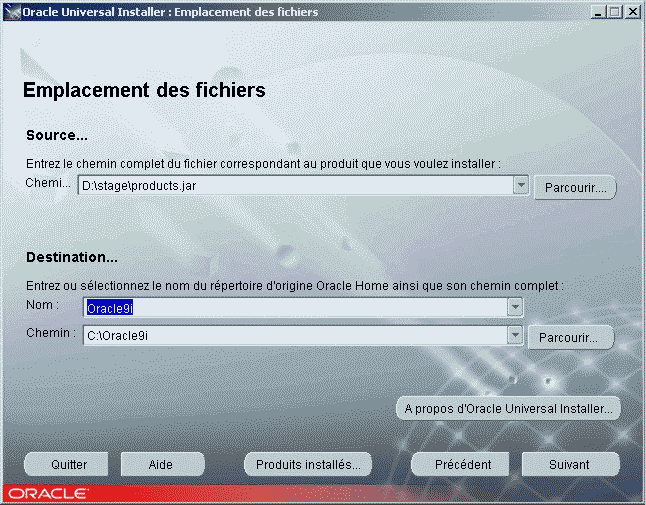Viewport: 646px width, 505px height.
Task: Expand the source path dropdown arrow
Action: click(520, 185)
